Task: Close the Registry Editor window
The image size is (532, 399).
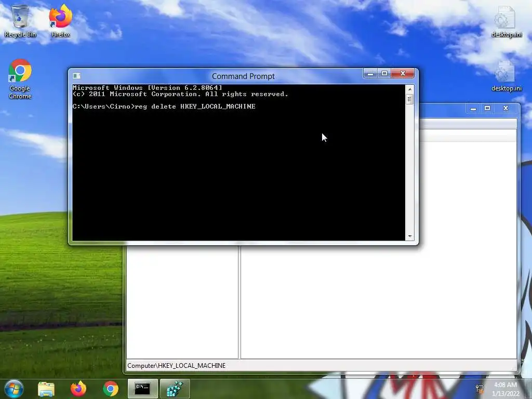Action: click(x=506, y=108)
